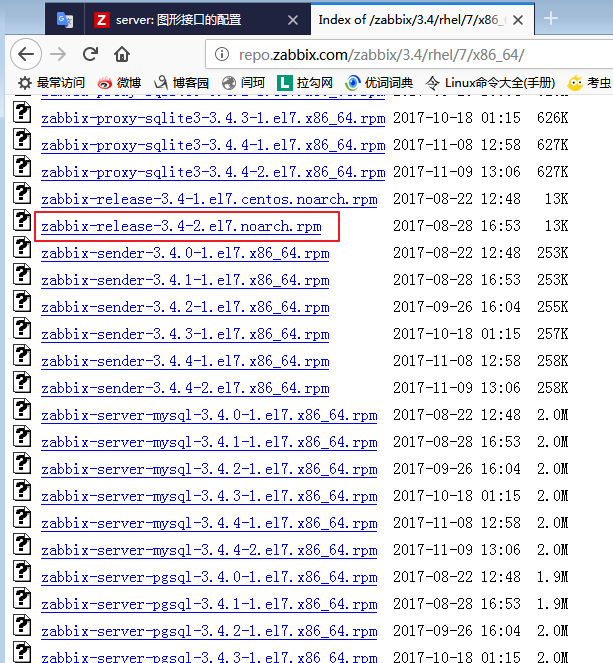
Task: Reload the current page
Action: tap(90, 54)
